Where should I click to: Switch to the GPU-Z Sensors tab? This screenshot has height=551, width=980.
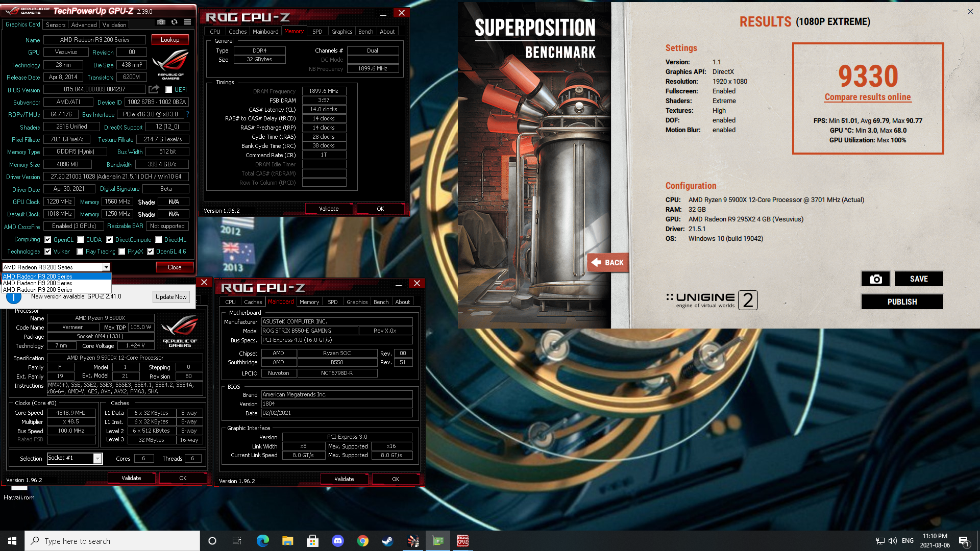56,24
